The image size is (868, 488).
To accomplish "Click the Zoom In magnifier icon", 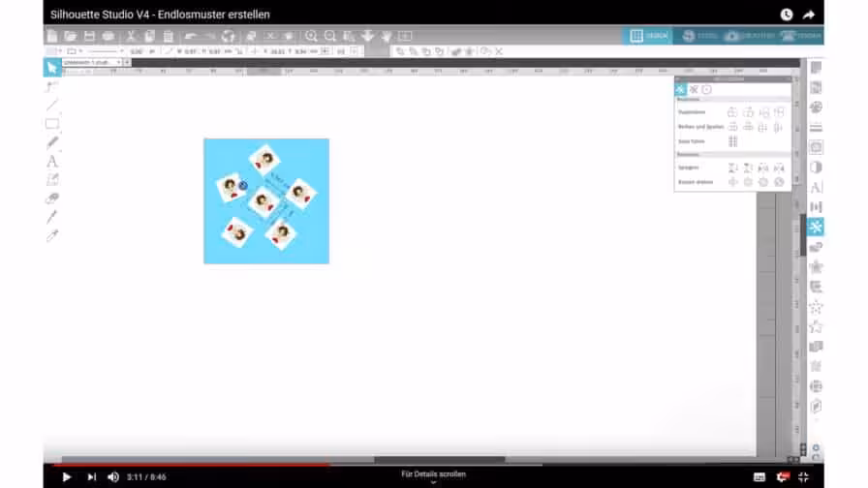I will pyautogui.click(x=311, y=36).
